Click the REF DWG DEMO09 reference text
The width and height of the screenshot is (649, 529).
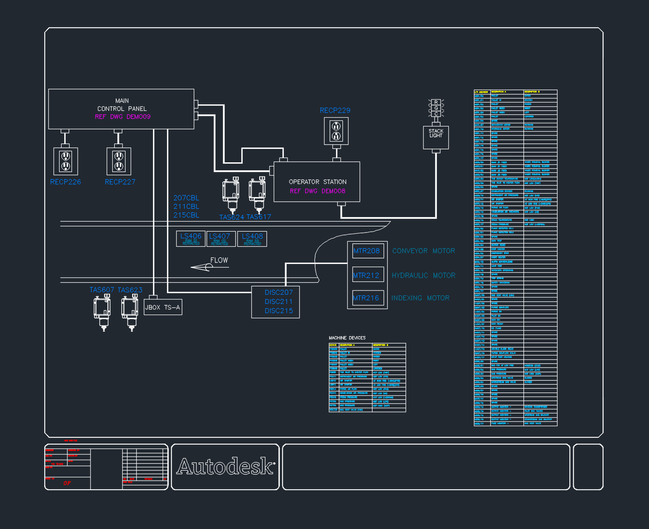point(123,117)
